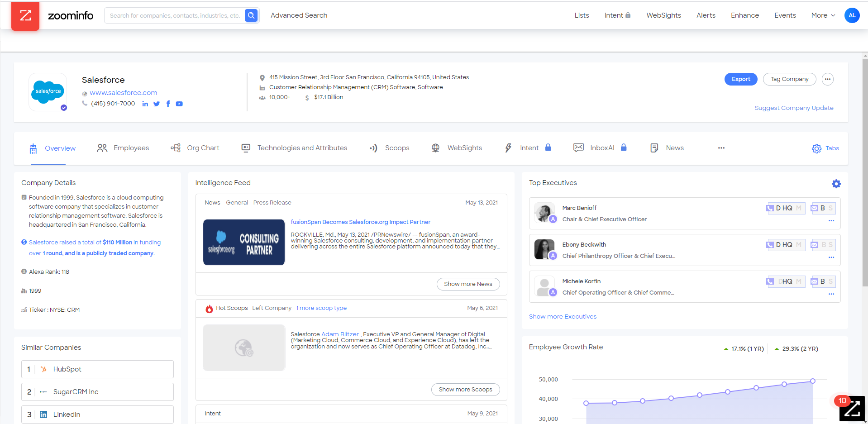Image resolution: width=868 pixels, height=424 pixels.
Task: Open Adam Blitzer contact link
Action: [x=340, y=334]
